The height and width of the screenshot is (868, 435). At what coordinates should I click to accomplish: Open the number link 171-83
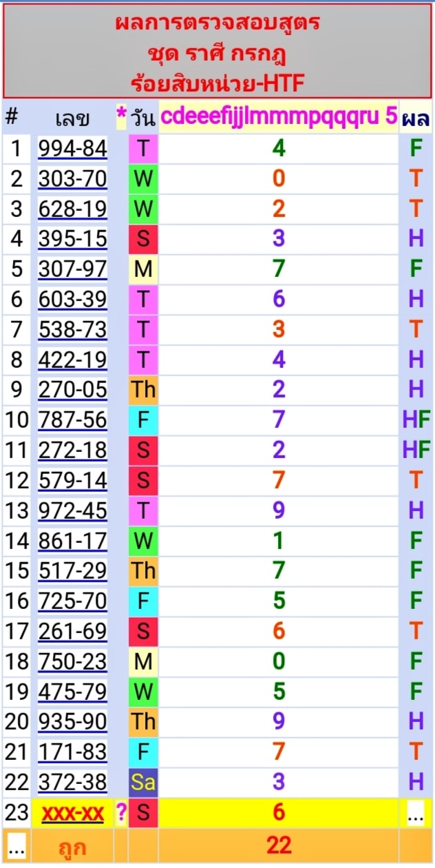(72, 752)
